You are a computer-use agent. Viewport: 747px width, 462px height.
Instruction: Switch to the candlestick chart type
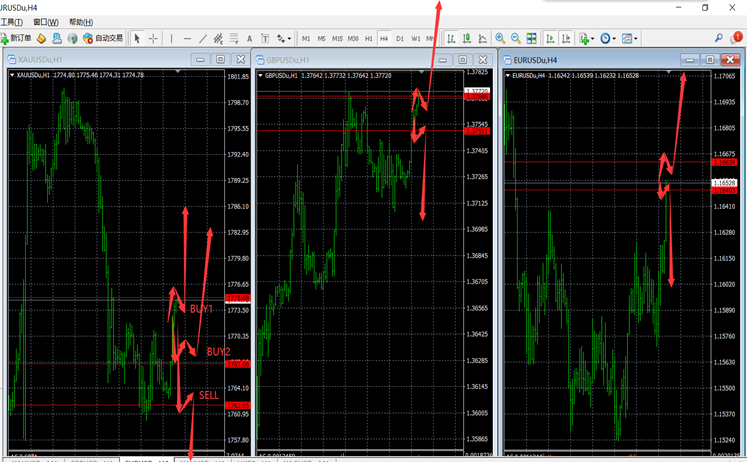pyautogui.click(x=467, y=38)
